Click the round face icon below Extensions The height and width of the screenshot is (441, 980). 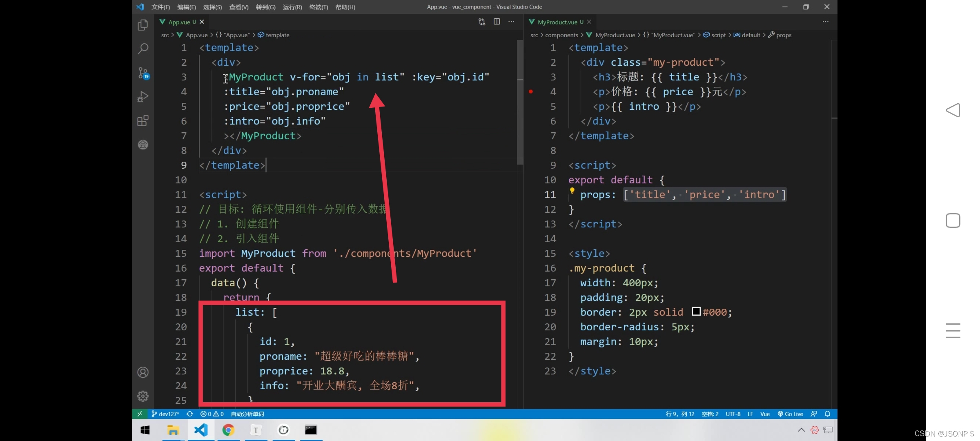click(x=143, y=145)
